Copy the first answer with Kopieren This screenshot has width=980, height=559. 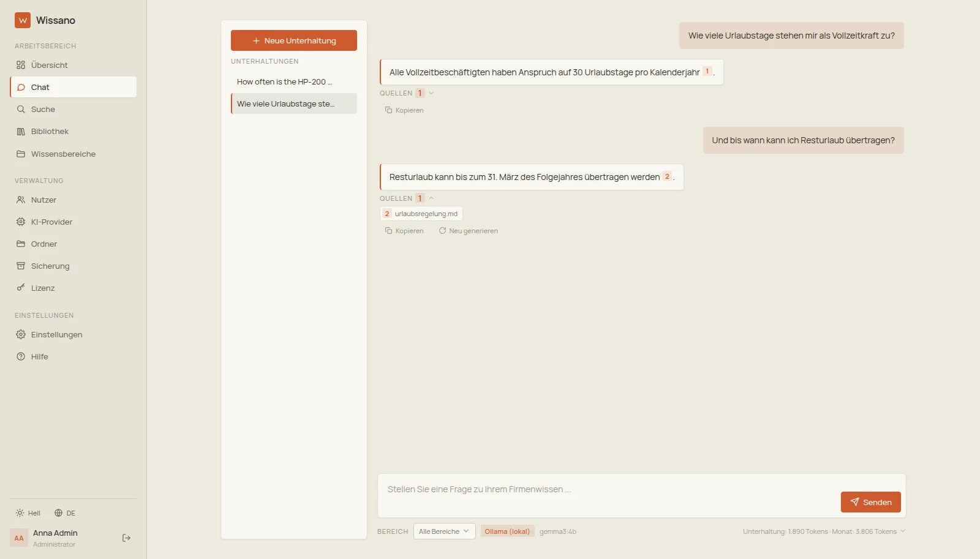404,110
